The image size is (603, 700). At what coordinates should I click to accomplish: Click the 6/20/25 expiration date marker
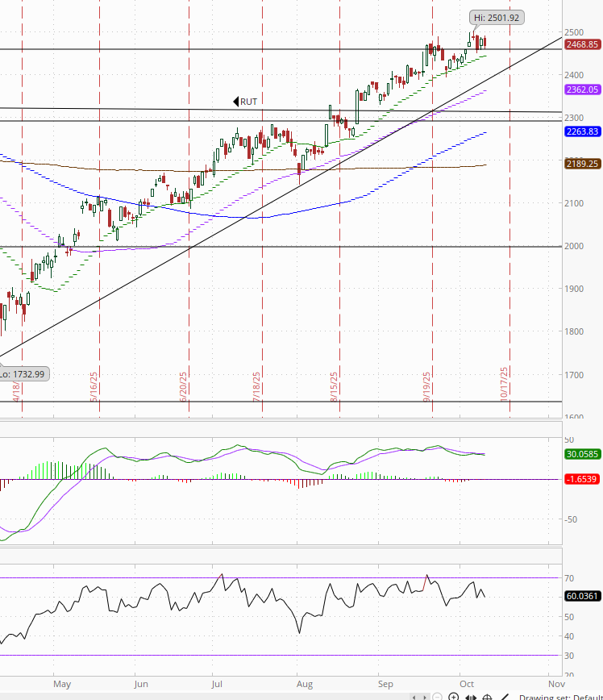point(184,386)
